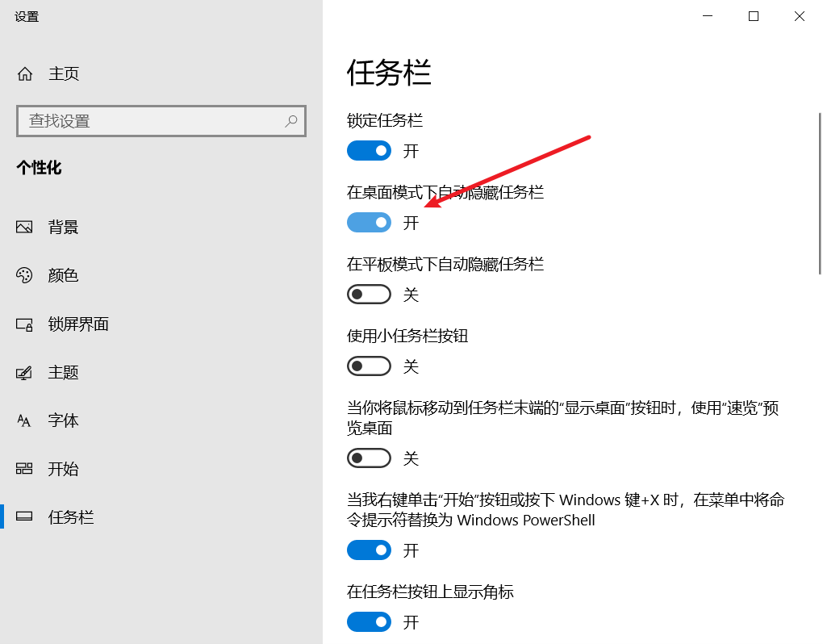Click the search magnifier in 查找设置
Viewport: 823px width, 644px height.
tap(290, 120)
